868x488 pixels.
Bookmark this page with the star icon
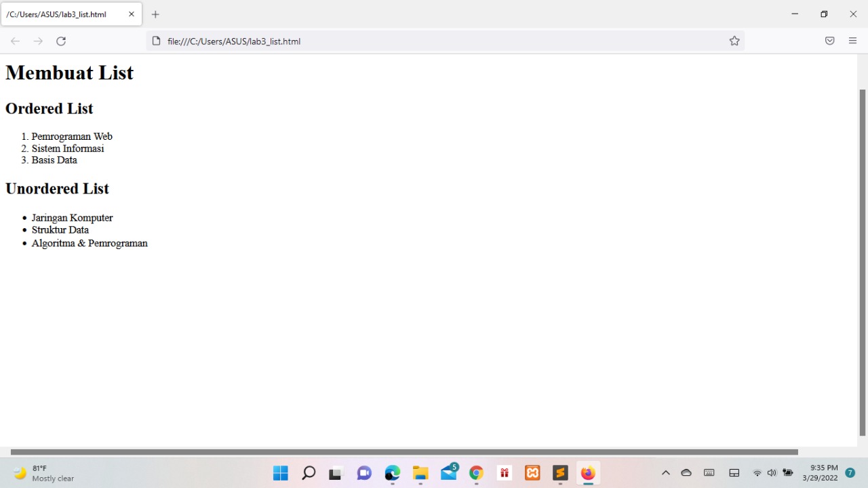pos(734,41)
